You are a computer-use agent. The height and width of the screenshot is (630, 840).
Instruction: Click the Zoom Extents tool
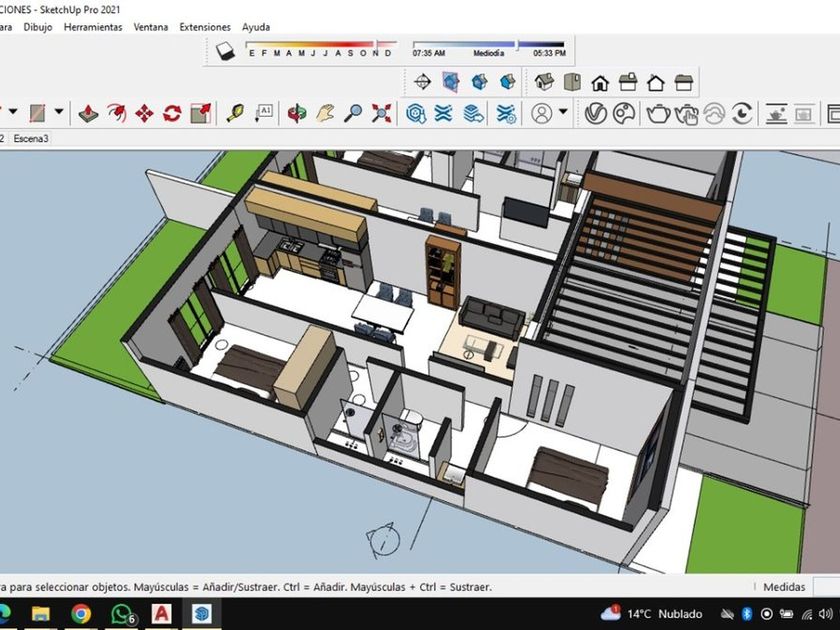pyautogui.click(x=381, y=113)
